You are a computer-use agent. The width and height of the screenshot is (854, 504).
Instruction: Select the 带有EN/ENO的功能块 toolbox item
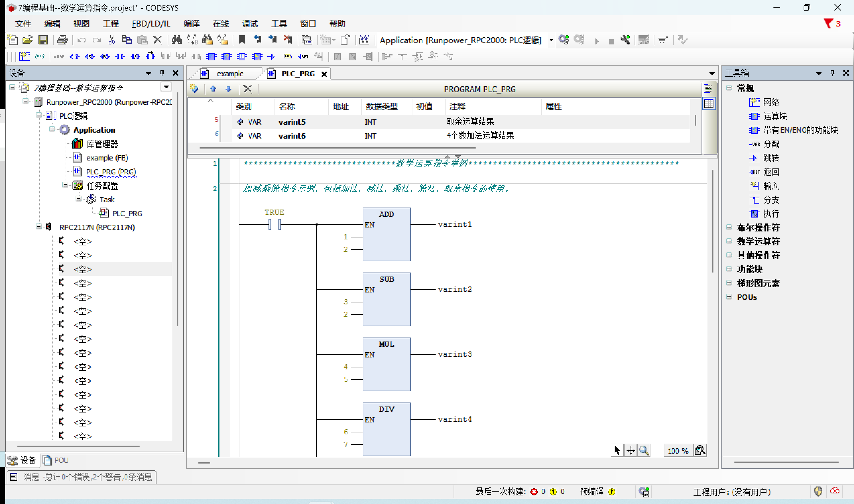click(x=794, y=130)
